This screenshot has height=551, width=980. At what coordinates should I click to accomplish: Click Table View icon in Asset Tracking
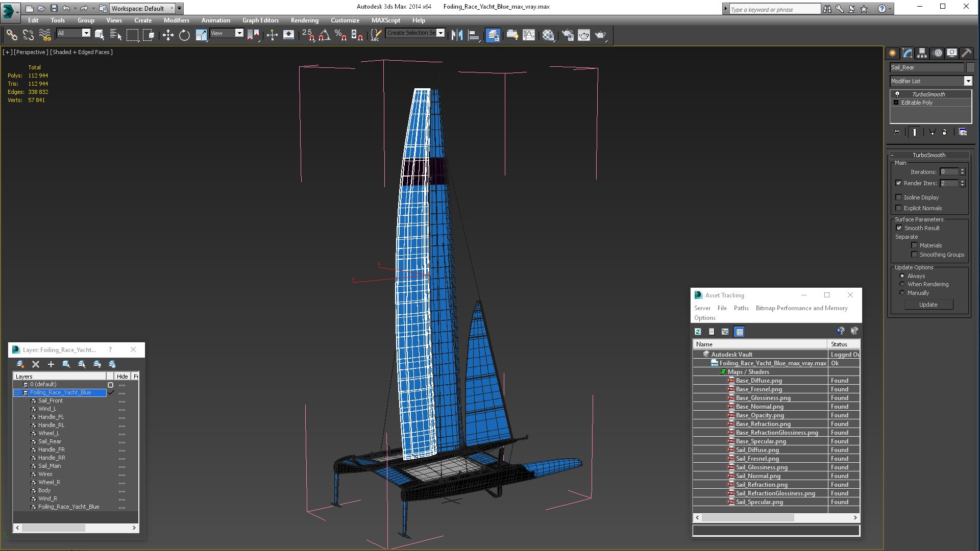point(739,332)
